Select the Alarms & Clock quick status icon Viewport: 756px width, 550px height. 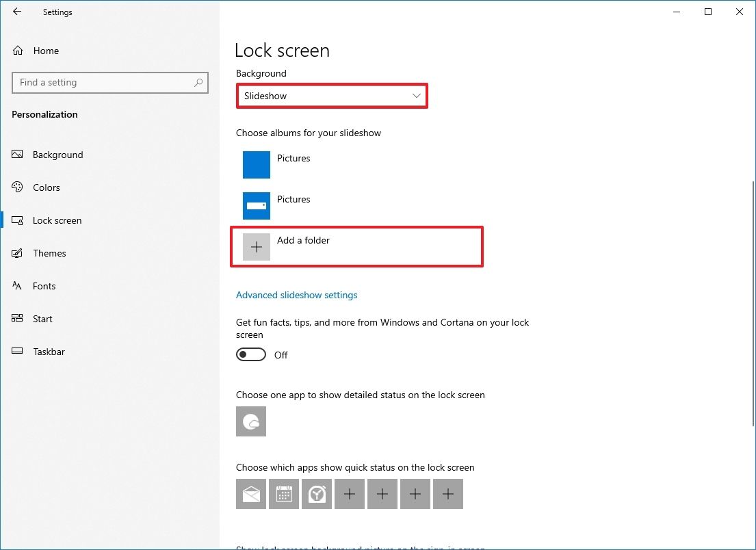(x=316, y=493)
